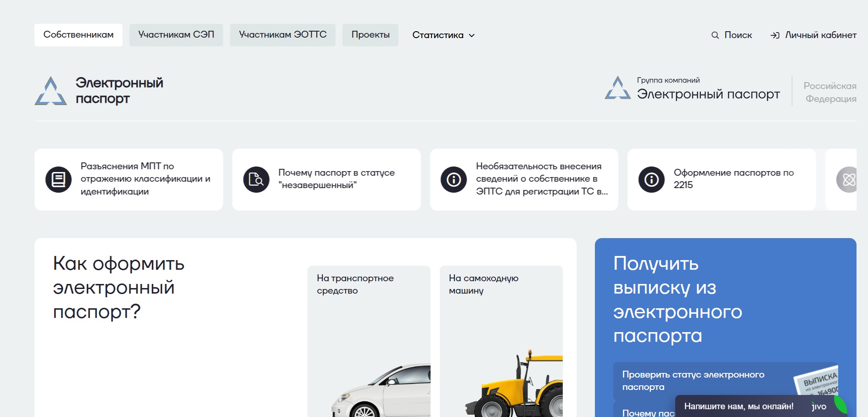Click the document search icon for незавершенный status
The image size is (868, 417).
tap(256, 179)
